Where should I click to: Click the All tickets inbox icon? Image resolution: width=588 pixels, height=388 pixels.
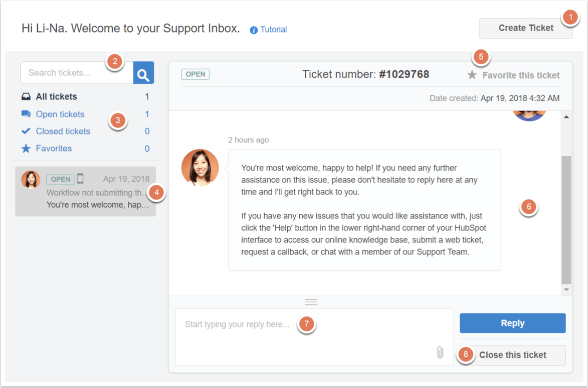26,97
